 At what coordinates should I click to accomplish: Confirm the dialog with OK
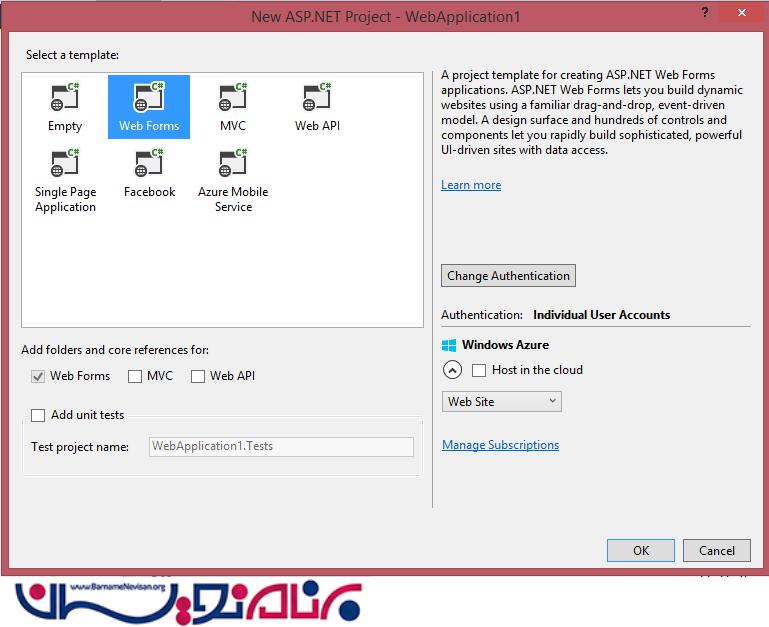(641, 550)
